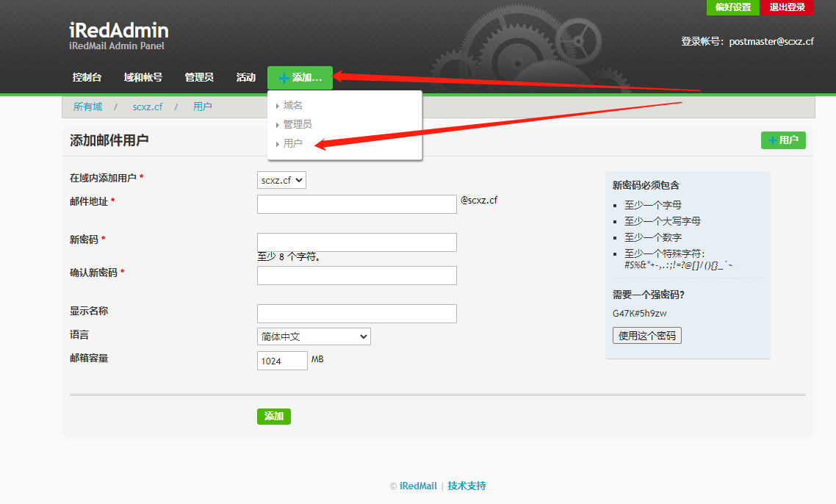Focus the 新密码 password field
Screen dimensions: 836x504
tap(357, 242)
